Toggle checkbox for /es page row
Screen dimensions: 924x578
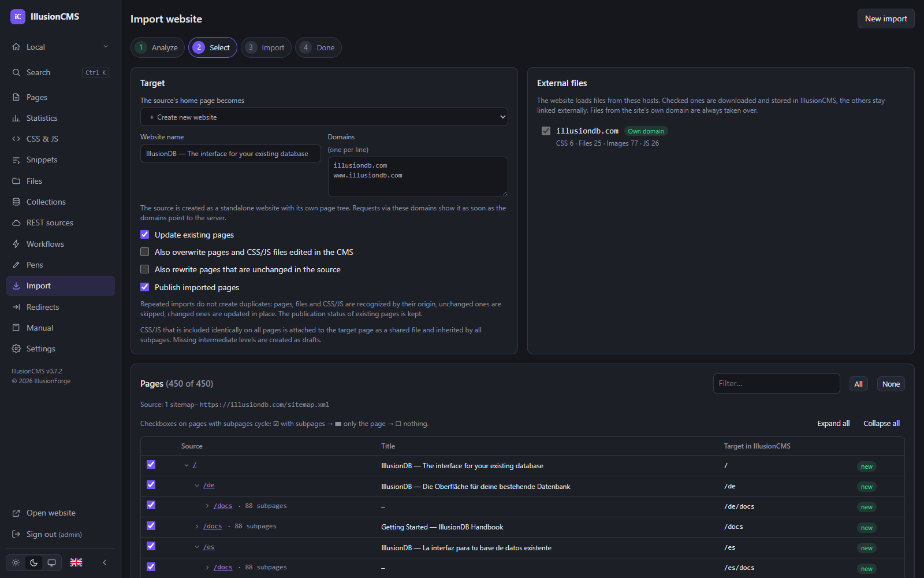(x=151, y=546)
